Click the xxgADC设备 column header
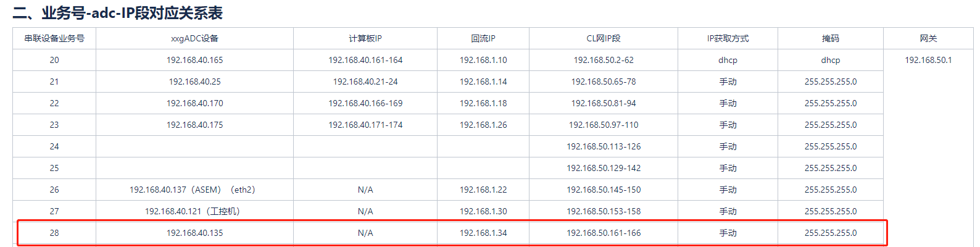The height and width of the screenshot is (247, 980). pyautogui.click(x=194, y=38)
